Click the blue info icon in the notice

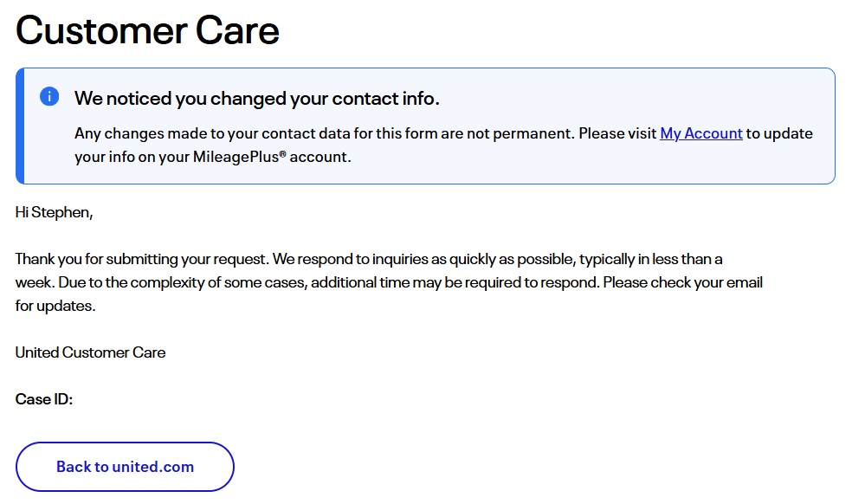[49, 97]
